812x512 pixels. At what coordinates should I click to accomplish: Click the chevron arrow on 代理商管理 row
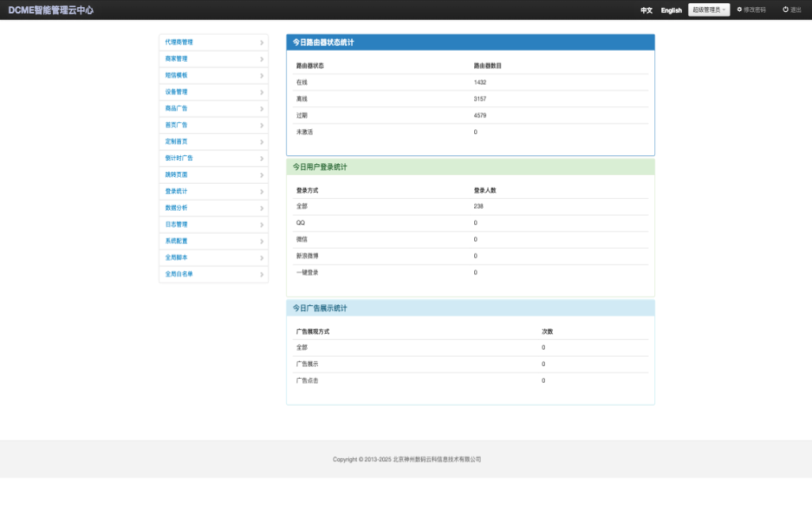[262, 43]
